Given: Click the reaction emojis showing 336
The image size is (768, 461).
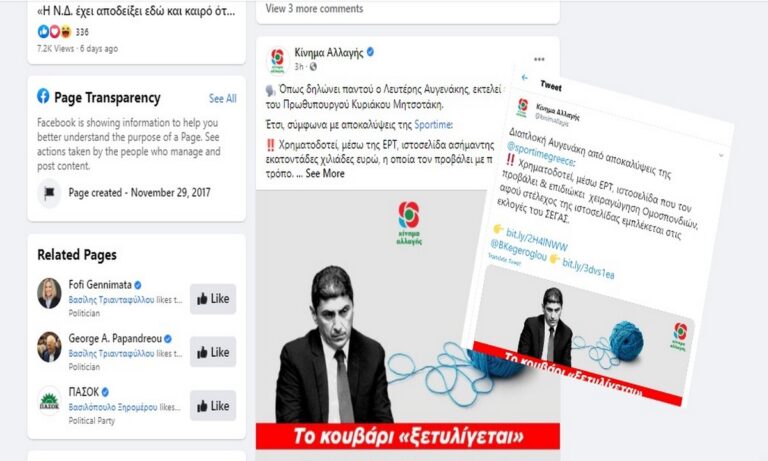Looking at the screenshot, I should pyautogui.click(x=55, y=32).
